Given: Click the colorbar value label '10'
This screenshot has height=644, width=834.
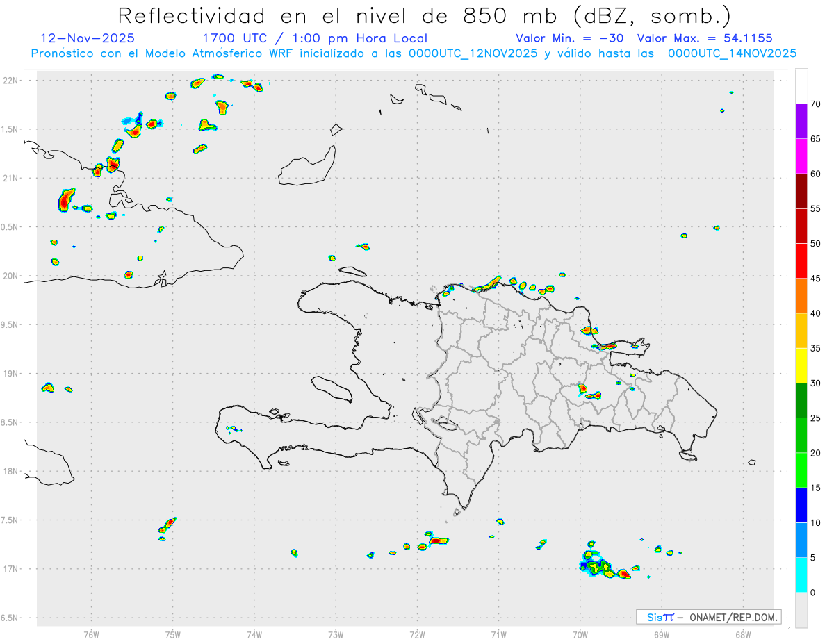Looking at the screenshot, I should tap(816, 523).
